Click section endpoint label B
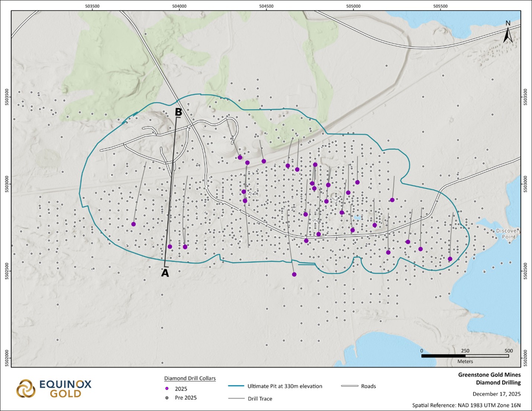This screenshot has width=532, height=411. pyautogui.click(x=178, y=112)
